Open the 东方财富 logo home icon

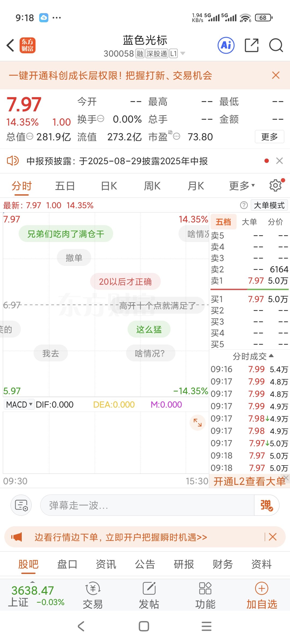click(27, 45)
